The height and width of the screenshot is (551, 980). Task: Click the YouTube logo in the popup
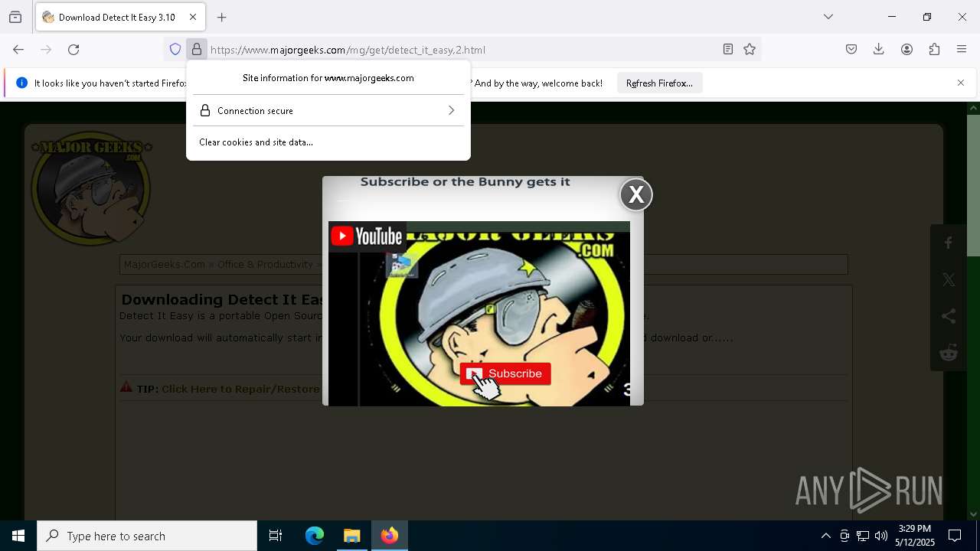coord(367,236)
